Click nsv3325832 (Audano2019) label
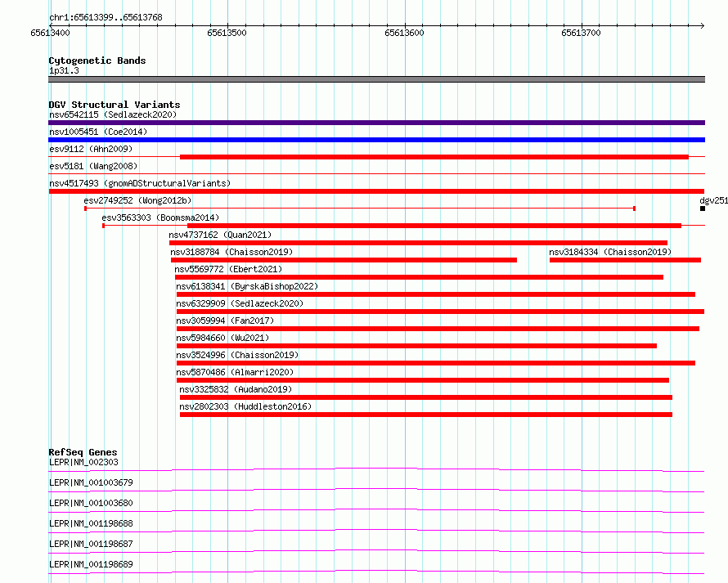The image size is (728, 583). coord(236,389)
